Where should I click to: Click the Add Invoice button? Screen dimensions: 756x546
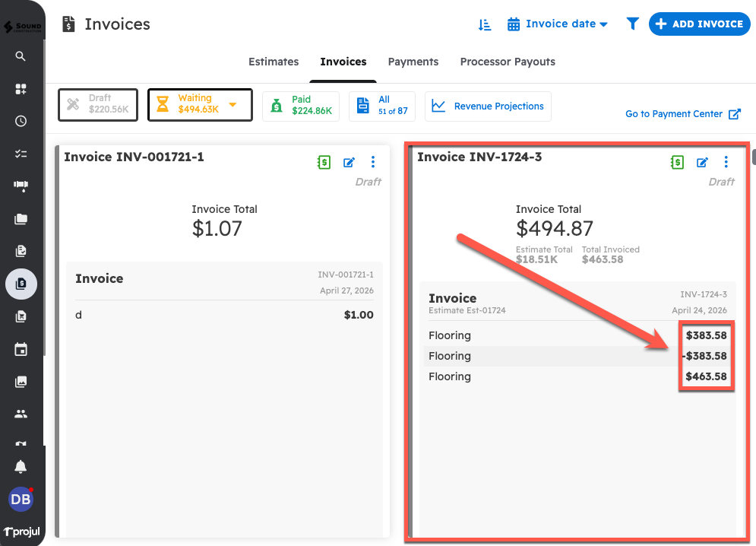tap(699, 24)
